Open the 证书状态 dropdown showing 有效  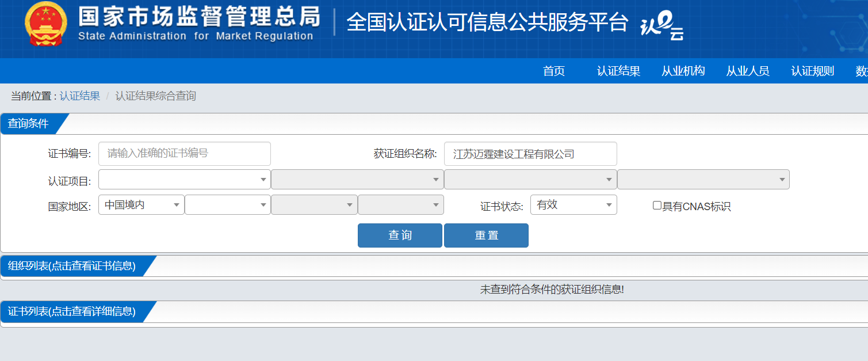point(573,205)
